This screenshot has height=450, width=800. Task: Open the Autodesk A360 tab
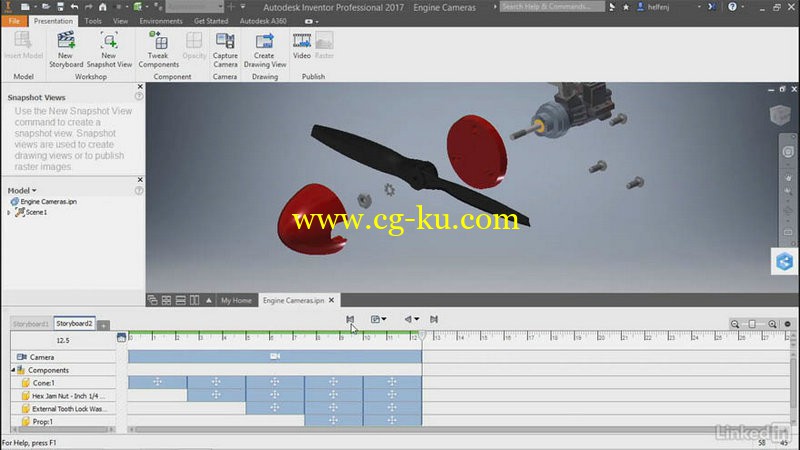coord(263,21)
